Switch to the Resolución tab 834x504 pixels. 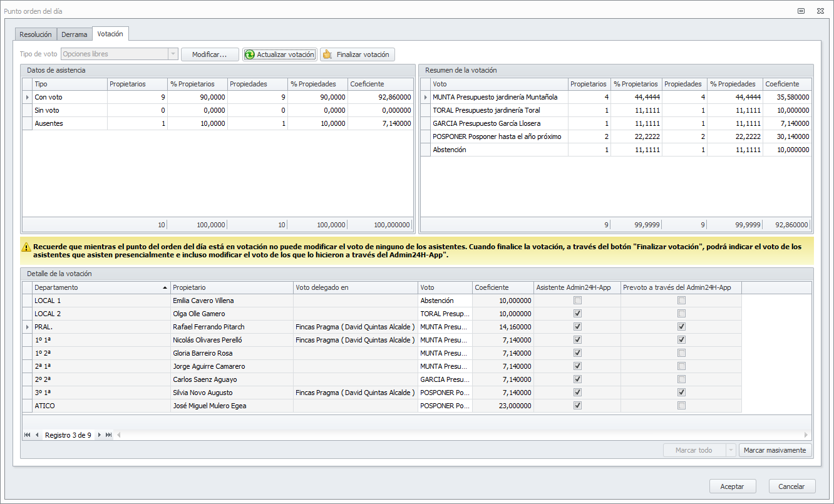coord(36,34)
